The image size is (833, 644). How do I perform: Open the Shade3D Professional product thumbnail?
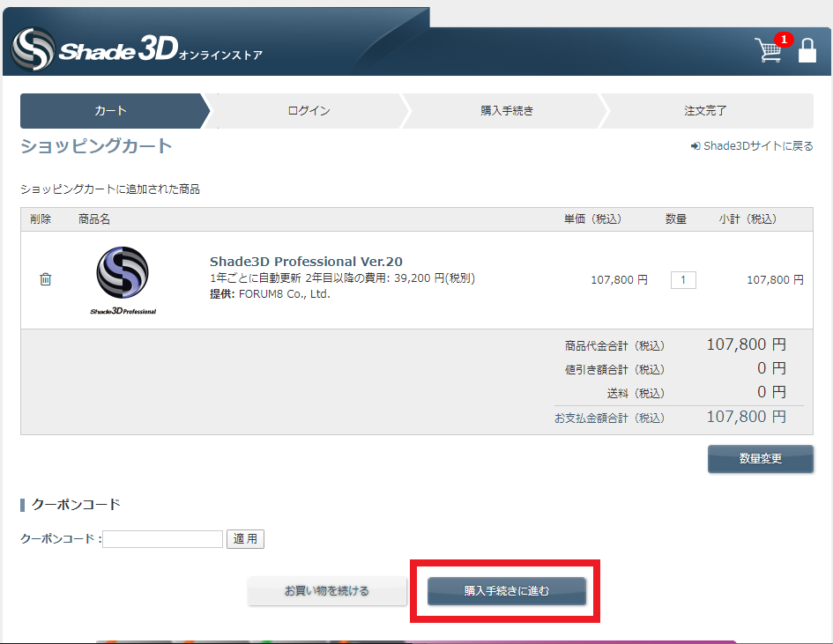123,280
